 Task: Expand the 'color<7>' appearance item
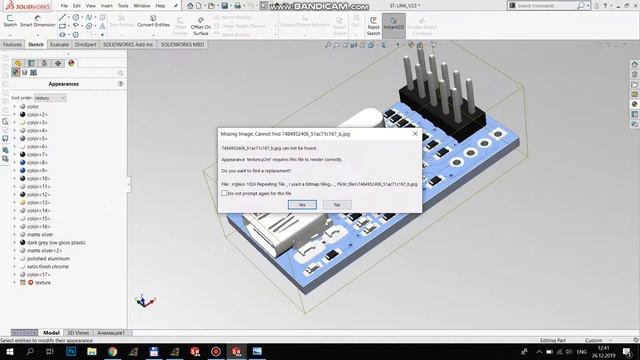(15, 155)
